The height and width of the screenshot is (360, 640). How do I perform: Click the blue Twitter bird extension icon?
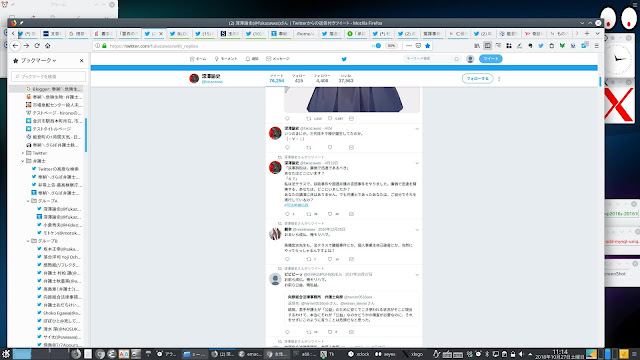pyautogui.click(x=541, y=46)
